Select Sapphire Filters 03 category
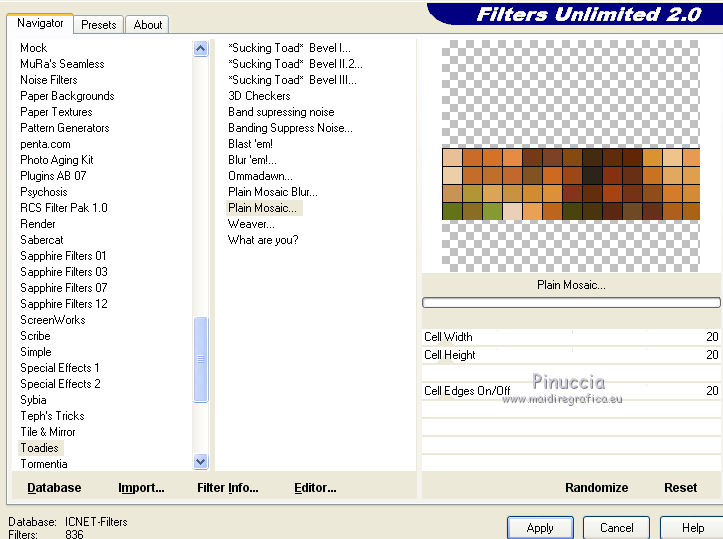This screenshot has width=723, height=539. (64, 272)
